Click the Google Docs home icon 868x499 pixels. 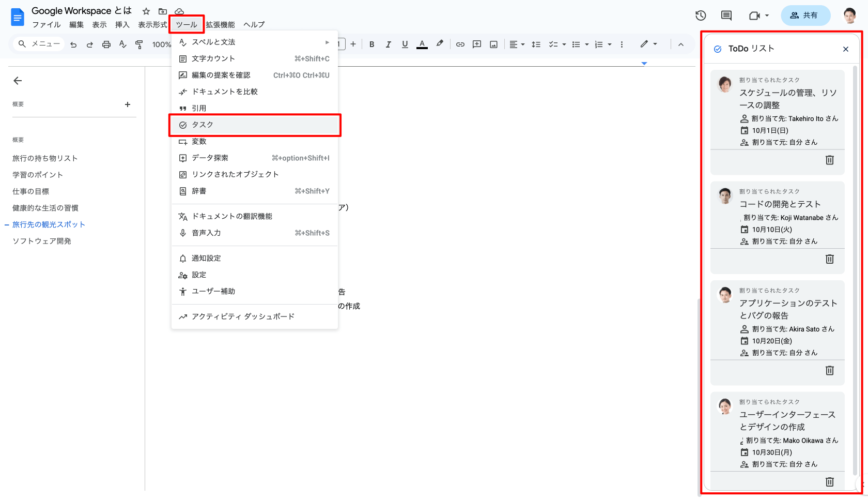coord(18,17)
